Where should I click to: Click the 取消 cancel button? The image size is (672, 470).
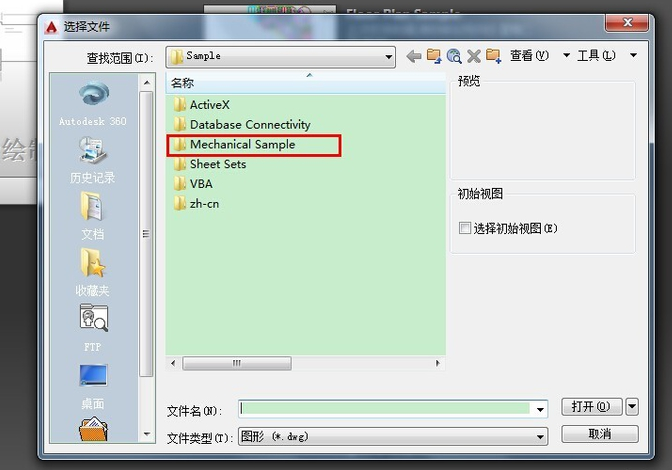600,434
